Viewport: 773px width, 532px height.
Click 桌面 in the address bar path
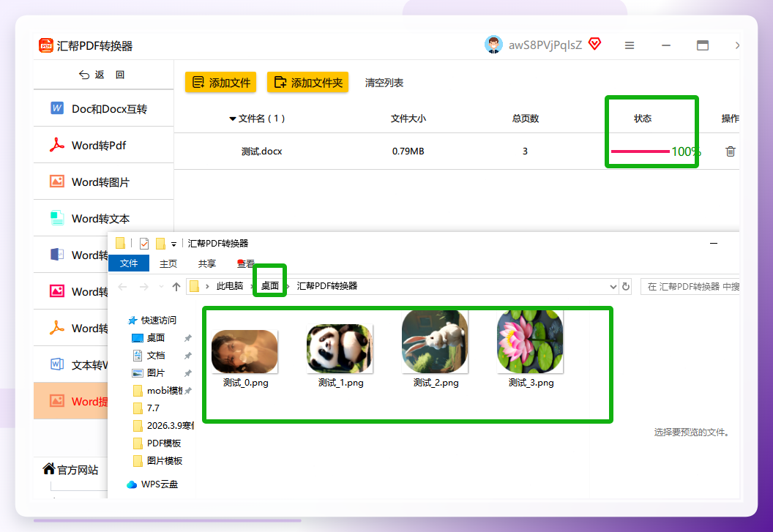point(270,286)
